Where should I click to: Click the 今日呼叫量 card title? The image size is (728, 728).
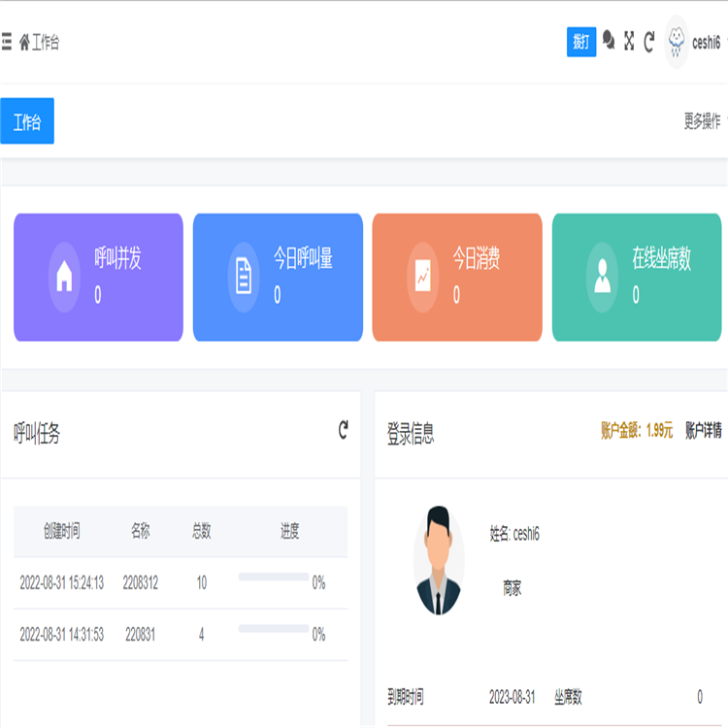[x=303, y=258]
